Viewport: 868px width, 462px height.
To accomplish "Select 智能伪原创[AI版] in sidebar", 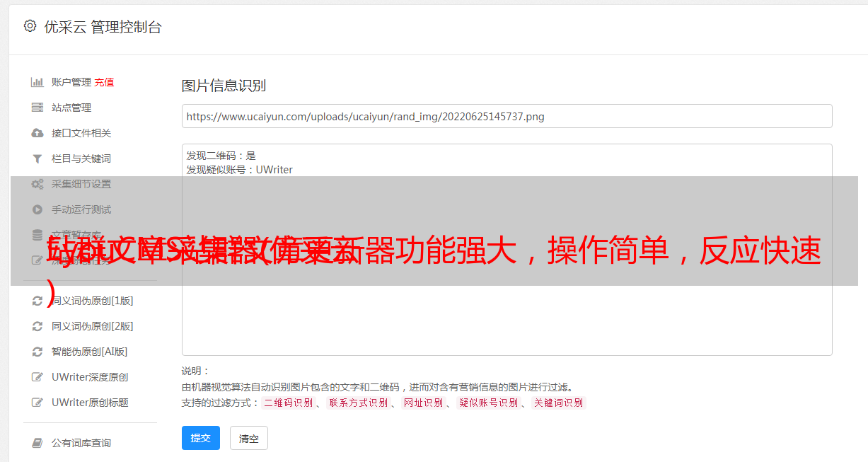I will pos(90,352).
